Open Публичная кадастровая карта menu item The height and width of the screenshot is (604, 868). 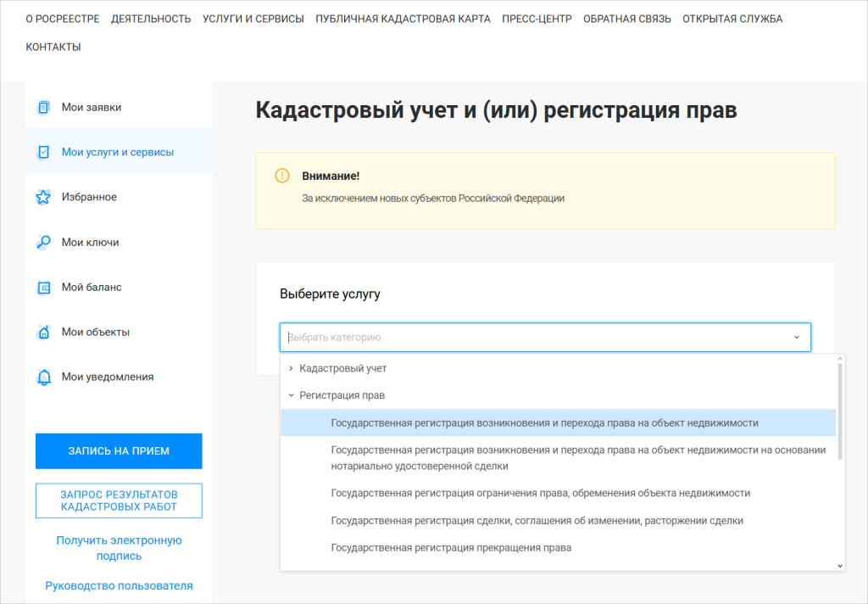tap(403, 19)
